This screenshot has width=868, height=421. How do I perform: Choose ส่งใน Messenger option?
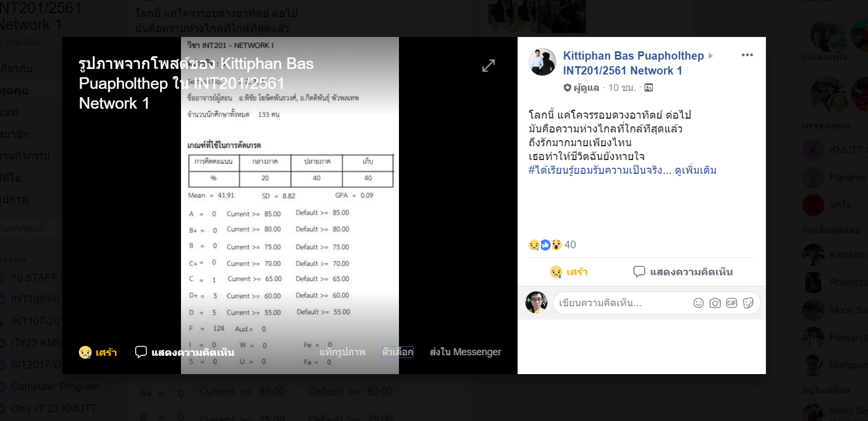(x=465, y=352)
